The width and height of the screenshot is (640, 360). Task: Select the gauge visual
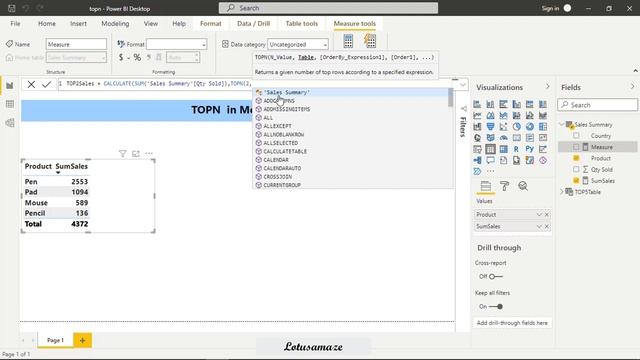click(x=503, y=138)
